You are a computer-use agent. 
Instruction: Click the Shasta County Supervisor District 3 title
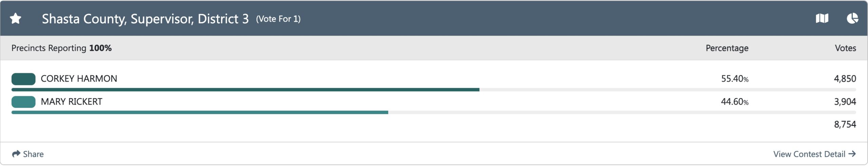[x=145, y=19]
